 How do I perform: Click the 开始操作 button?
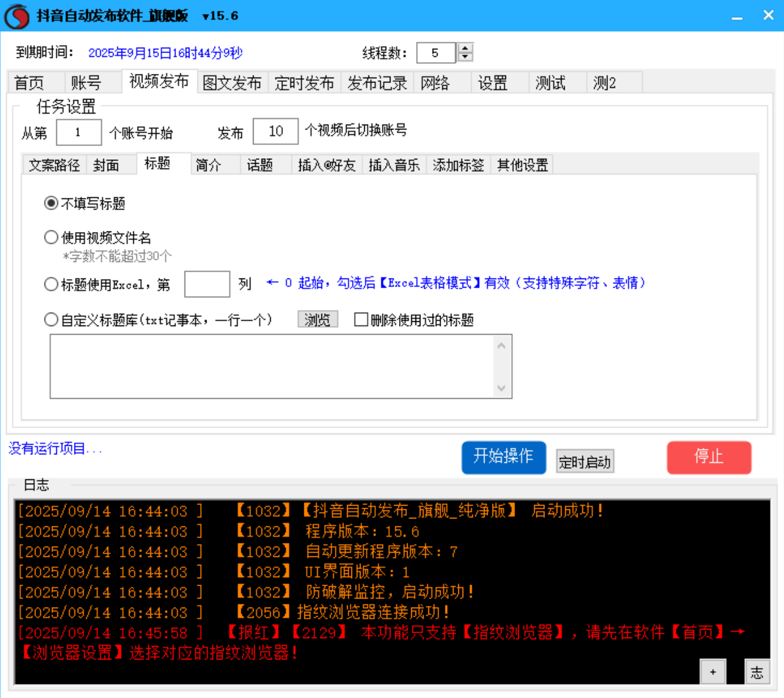point(504,457)
